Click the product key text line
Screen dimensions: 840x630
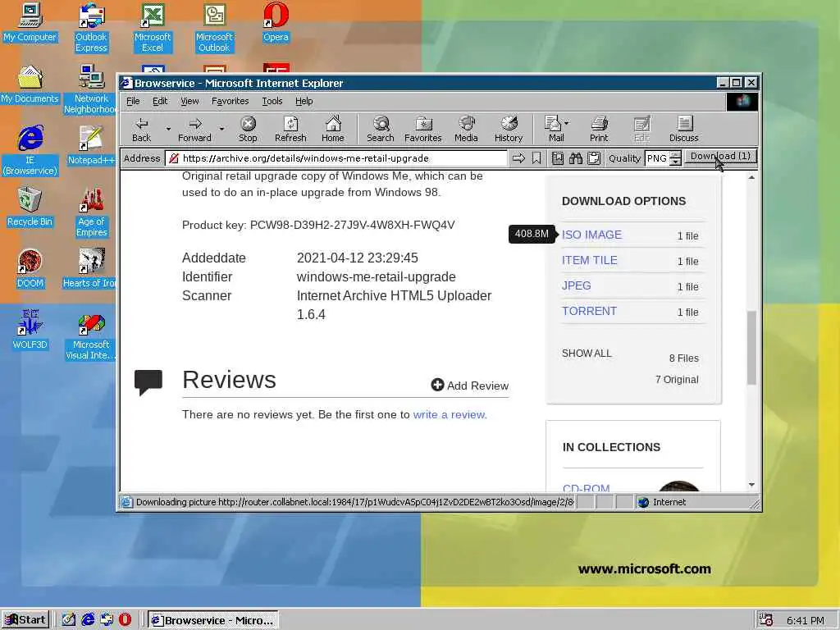[318, 225]
